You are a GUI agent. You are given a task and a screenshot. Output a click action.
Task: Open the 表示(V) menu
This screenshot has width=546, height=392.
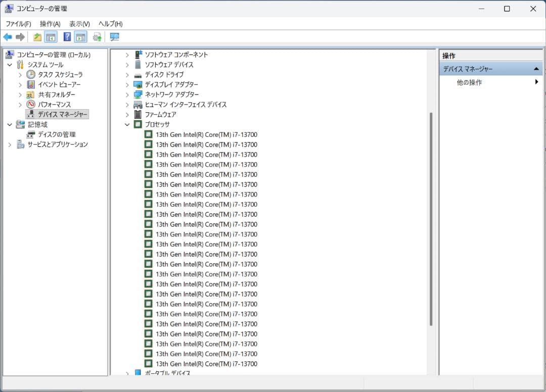point(79,24)
